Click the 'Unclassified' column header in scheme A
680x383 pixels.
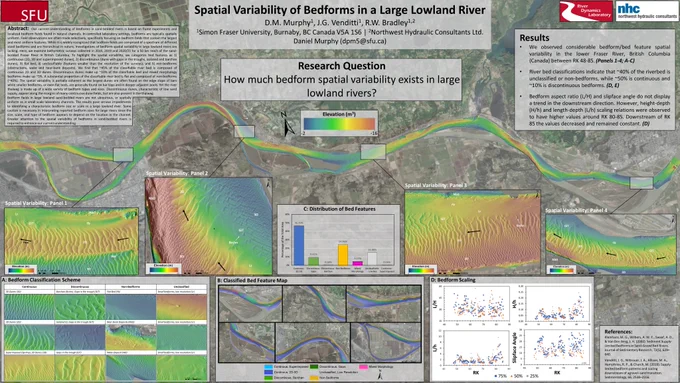tap(182, 287)
